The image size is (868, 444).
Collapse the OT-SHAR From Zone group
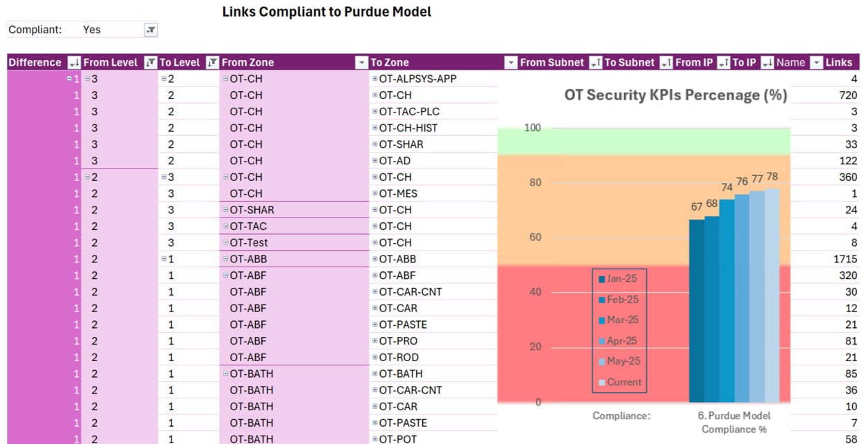(226, 210)
